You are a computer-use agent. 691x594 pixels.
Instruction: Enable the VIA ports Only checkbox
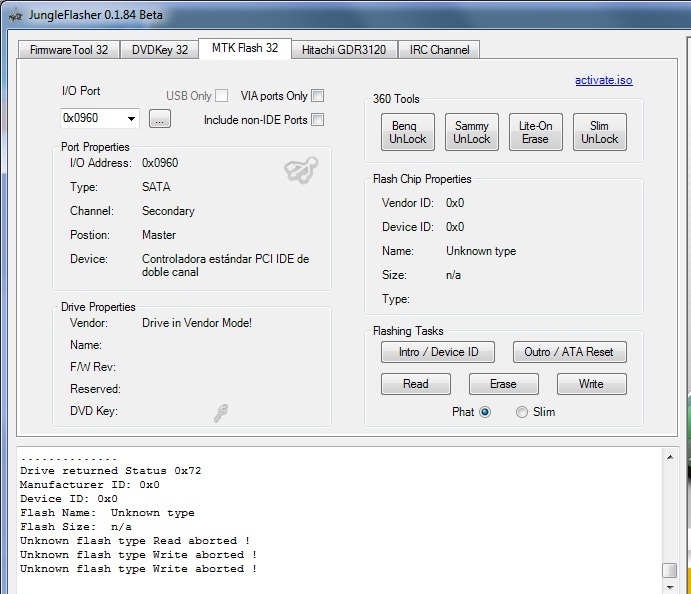tap(317, 96)
